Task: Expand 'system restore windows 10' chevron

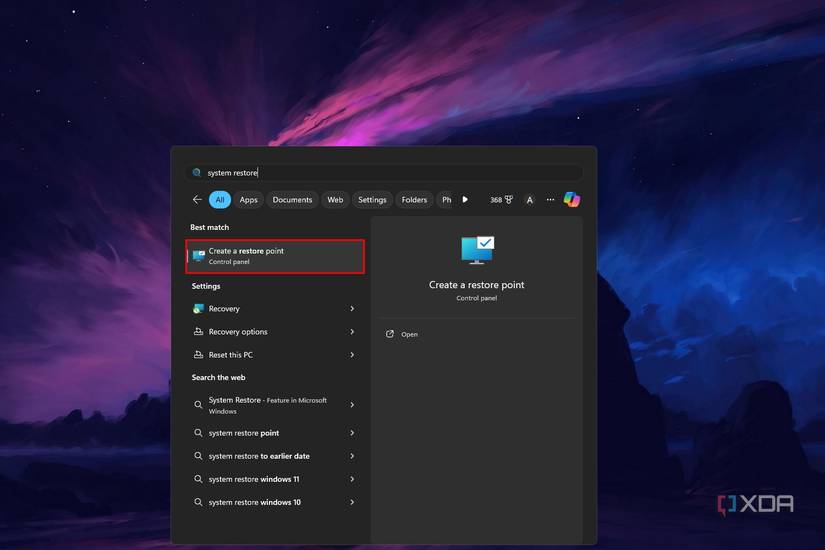Action: pyautogui.click(x=352, y=502)
